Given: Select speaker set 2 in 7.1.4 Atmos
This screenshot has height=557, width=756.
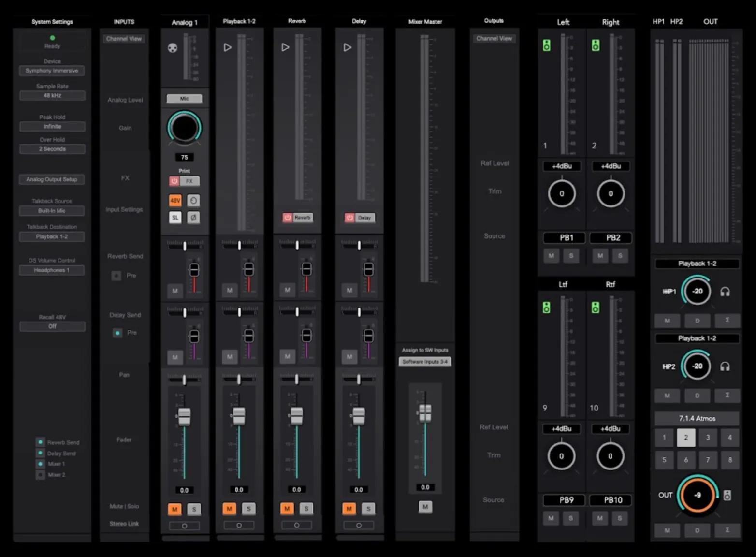Looking at the screenshot, I should [685, 438].
